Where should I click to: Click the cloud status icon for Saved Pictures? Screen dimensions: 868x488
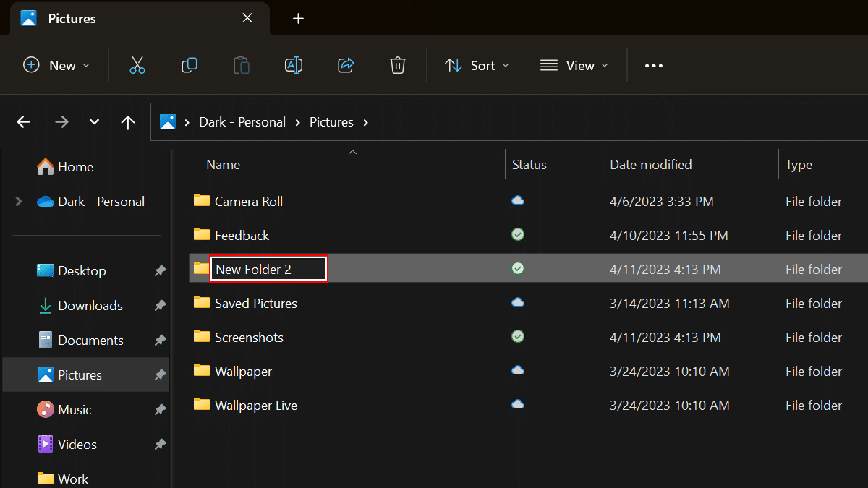pyautogui.click(x=517, y=303)
